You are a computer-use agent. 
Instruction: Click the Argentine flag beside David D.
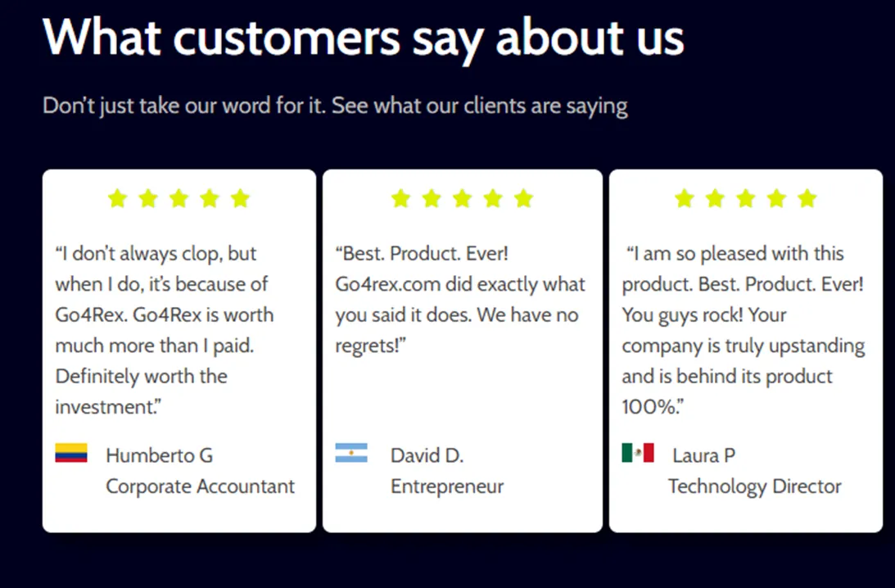(x=351, y=453)
